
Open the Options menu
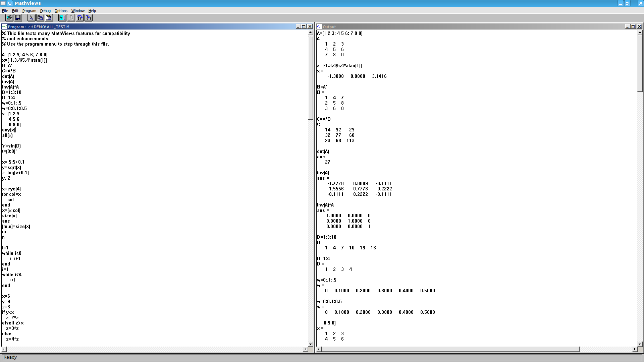point(61,11)
